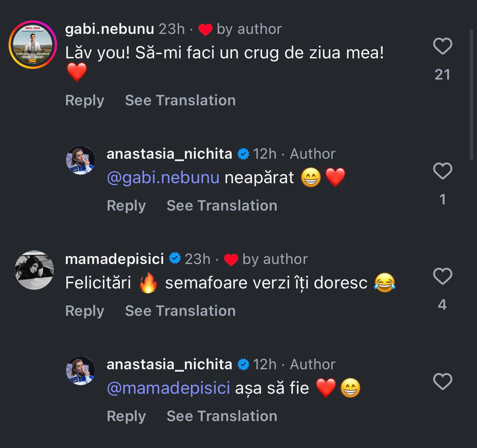Tap the @gabi.nebunu mention in reply

click(x=163, y=177)
